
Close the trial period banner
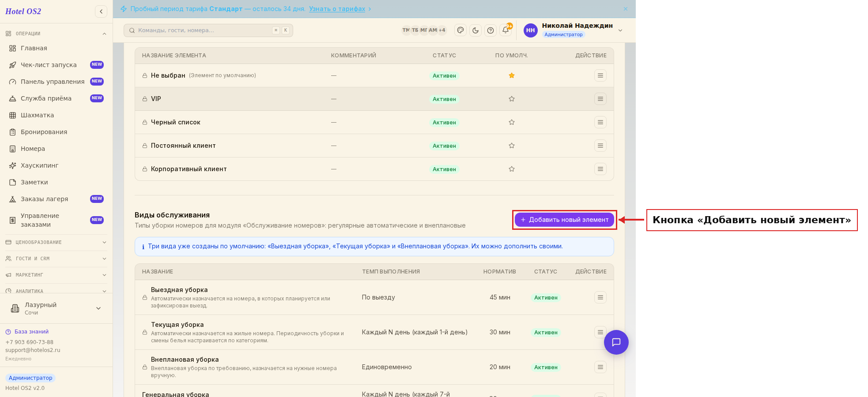[x=626, y=9]
